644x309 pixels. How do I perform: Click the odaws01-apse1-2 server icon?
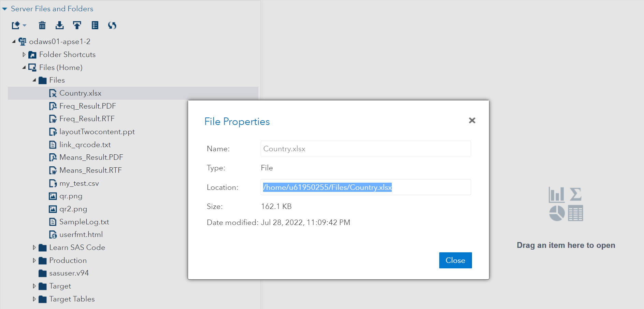point(23,42)
